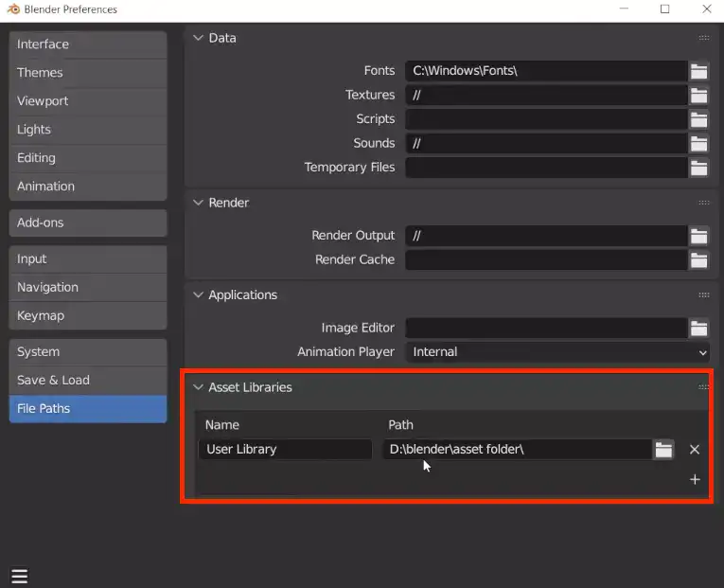The image size is (724, 588).
Task: Edit the Render Output path field
Action: 546,236
